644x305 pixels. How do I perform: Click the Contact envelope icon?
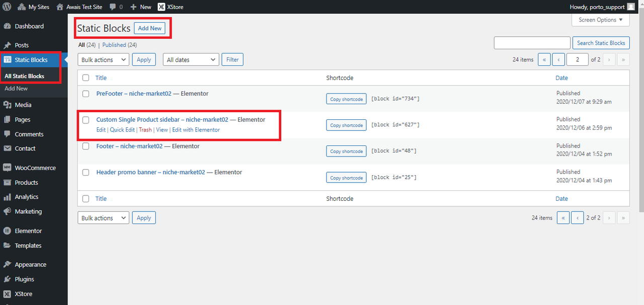coord(8,148)
